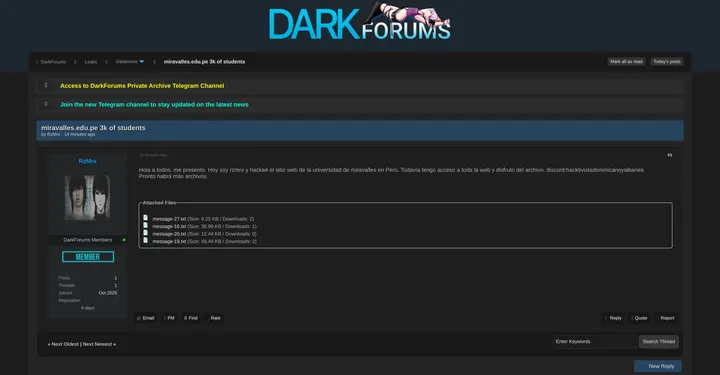Focus the Enter Keywords search field

point(595,341)
